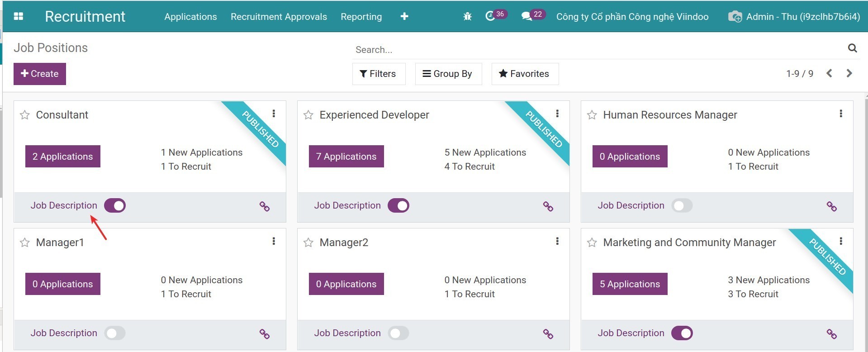Open the Reporting menu
Screen dimensions: 868x352
[361, 17]
